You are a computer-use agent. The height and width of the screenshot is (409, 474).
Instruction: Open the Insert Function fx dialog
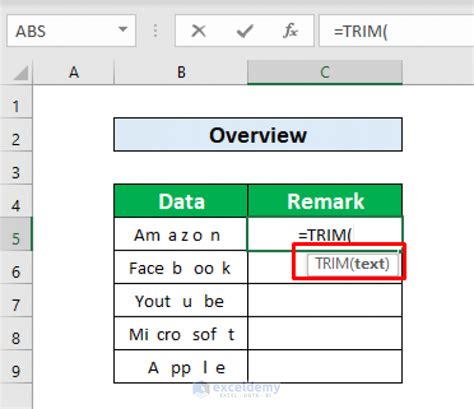coord(290,31)
